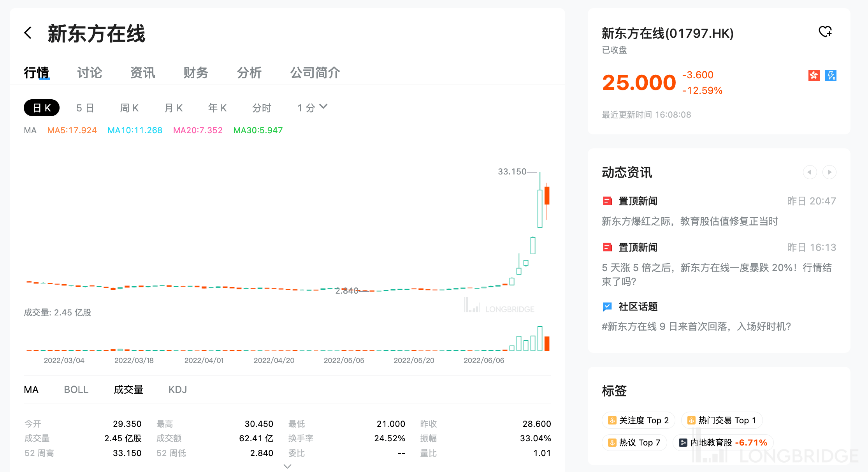Viewport: 868px width, 472px height.
Task: Open the 公司简介 tab
Action: (x=315, y=73)
